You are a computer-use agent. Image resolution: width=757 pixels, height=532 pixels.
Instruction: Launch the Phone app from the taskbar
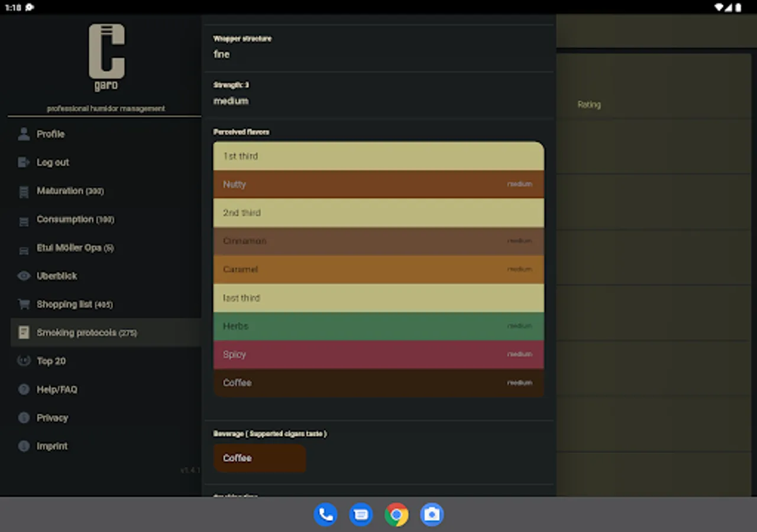coord(325,514)
